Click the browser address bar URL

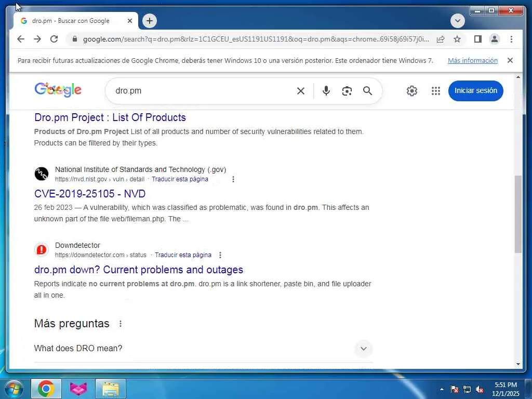point(256,39)
